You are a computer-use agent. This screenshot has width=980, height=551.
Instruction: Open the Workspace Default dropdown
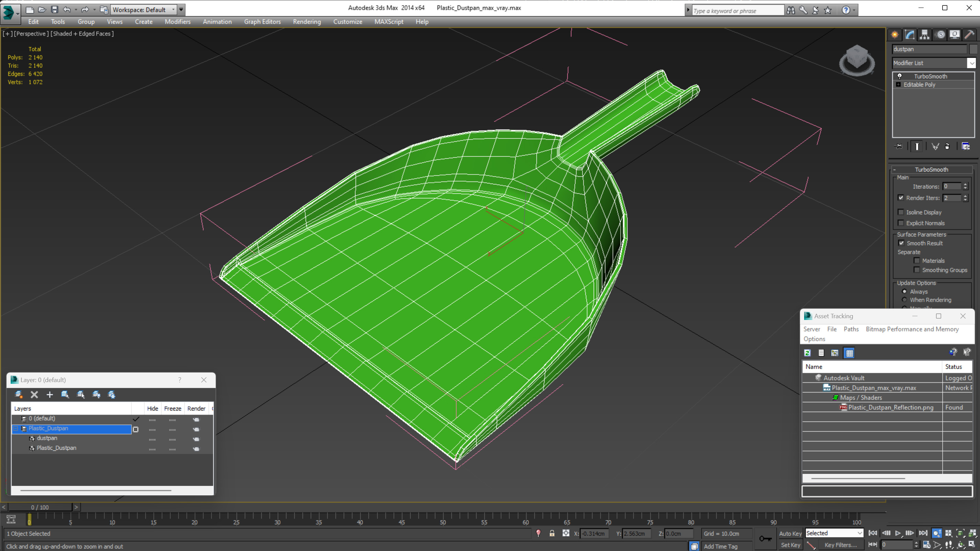[x=173, y=10]
